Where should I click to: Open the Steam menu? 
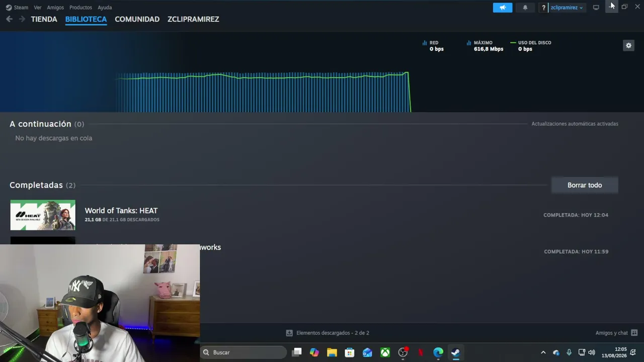coord(21,8)
